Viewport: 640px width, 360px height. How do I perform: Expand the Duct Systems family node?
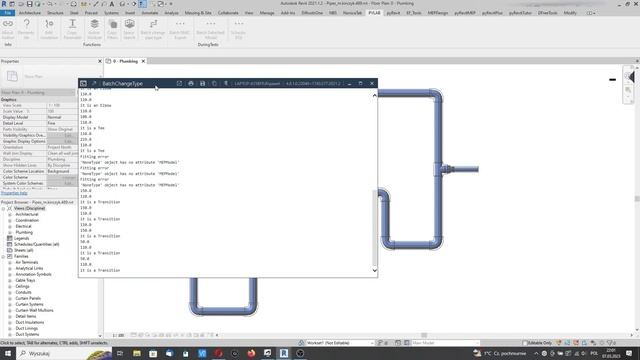point(10,334)
